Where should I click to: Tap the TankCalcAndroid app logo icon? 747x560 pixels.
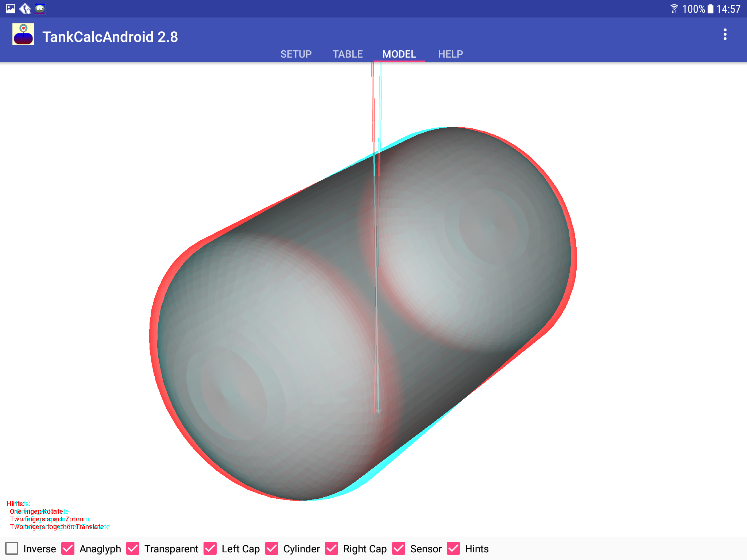pos(23,35)
